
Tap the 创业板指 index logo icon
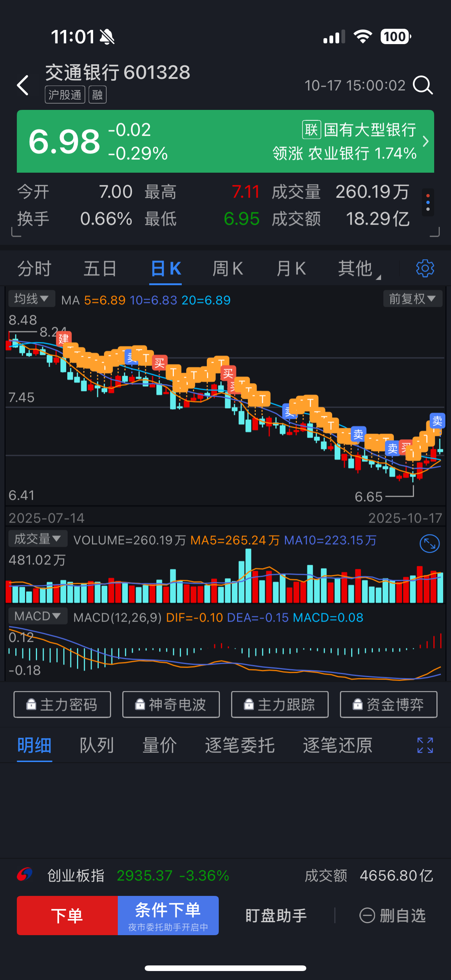(25, 875)
